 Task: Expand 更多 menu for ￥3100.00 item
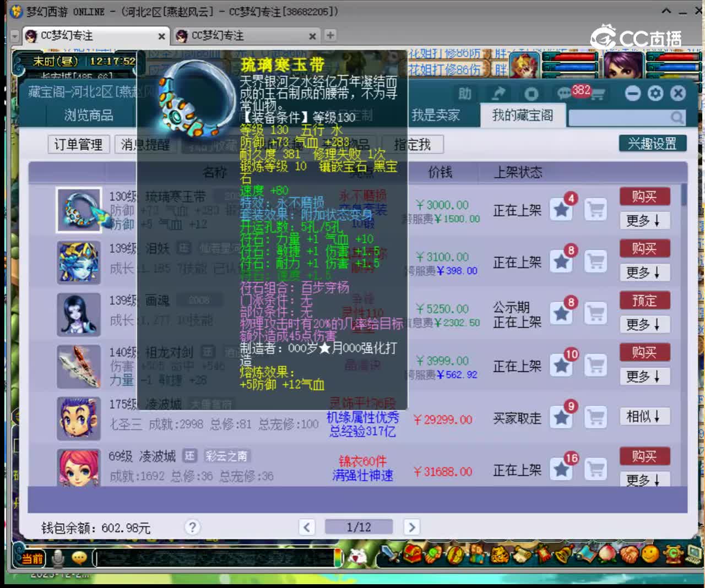[644, 273]
